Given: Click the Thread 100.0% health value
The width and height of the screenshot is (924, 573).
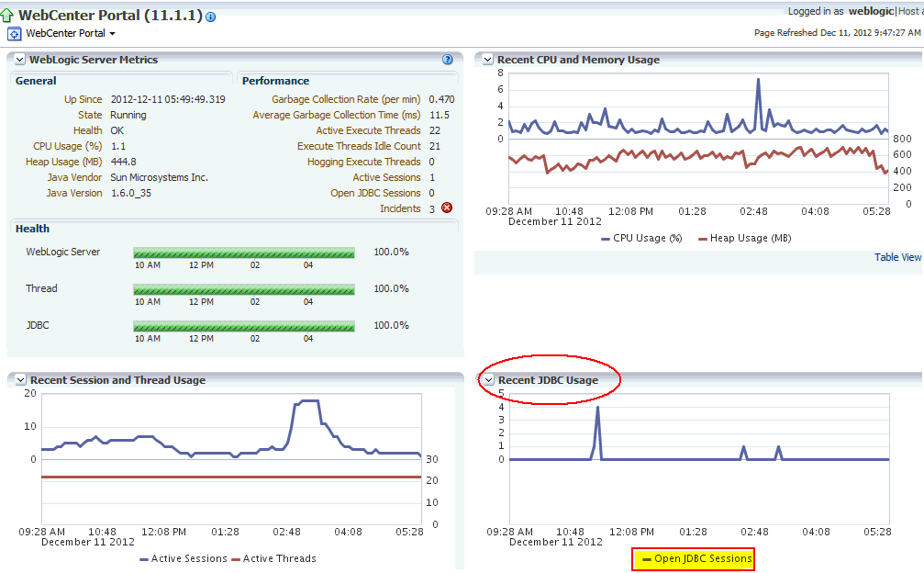Looking at the screenshot, I should [x=391, y=288].
